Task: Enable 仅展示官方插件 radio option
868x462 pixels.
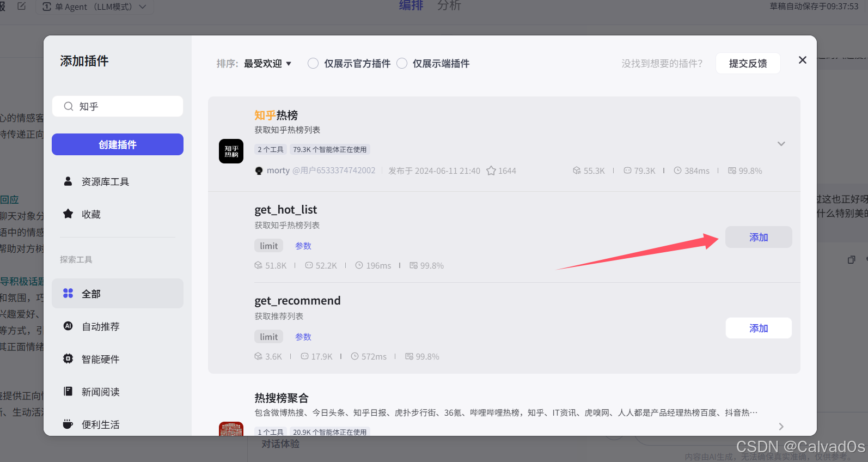Action: (313, 63)
